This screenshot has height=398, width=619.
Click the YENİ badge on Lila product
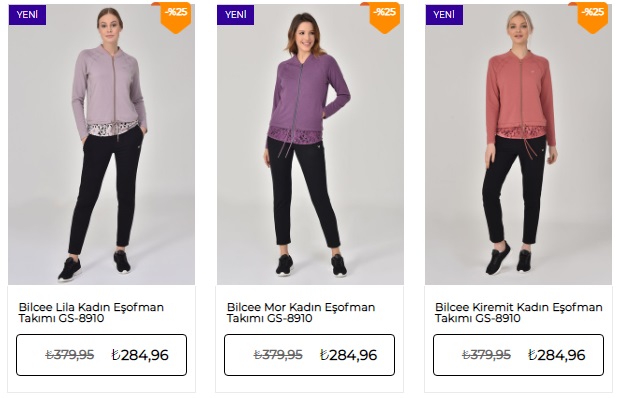point(27,15)
